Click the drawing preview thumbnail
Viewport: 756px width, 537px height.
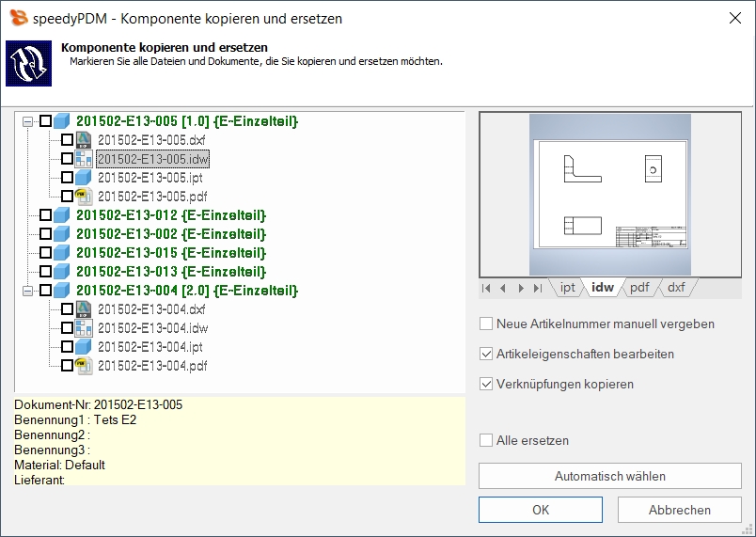(610, 195)
